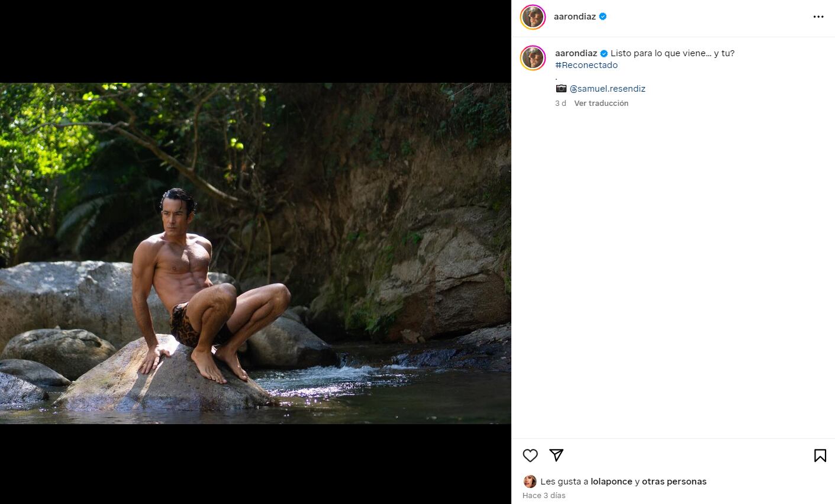Open the aarondiaz username in the header

pos(575,17)
